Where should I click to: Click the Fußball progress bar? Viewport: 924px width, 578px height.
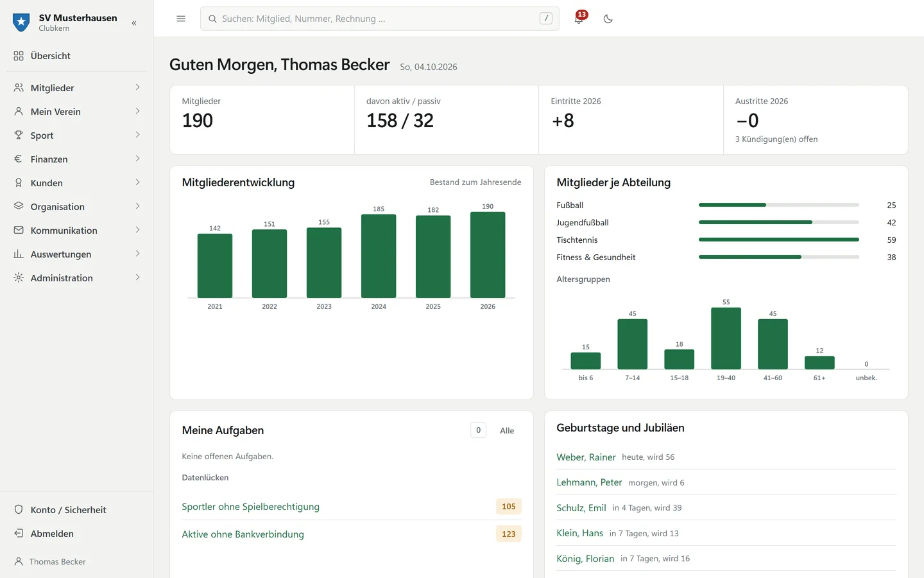point(778,205)
